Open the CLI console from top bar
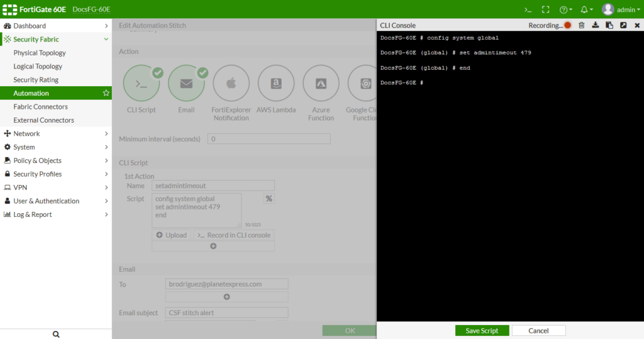644x339 pixels. pos(528,9)
